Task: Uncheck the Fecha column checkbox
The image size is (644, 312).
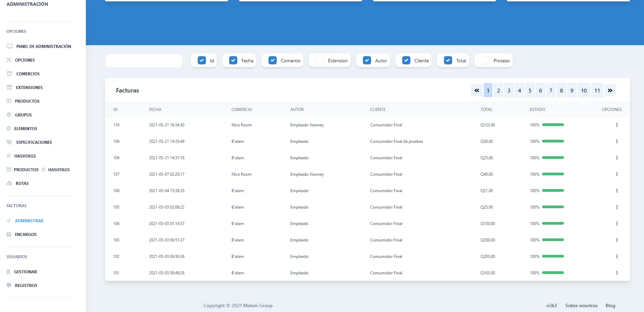Action: pyautogui.click(x=233, y=60)
